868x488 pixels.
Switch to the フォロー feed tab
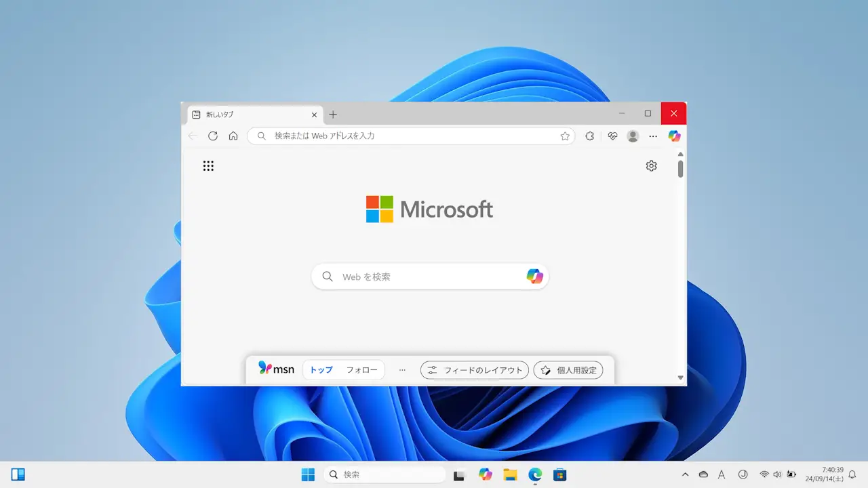(x=362, y=370)
